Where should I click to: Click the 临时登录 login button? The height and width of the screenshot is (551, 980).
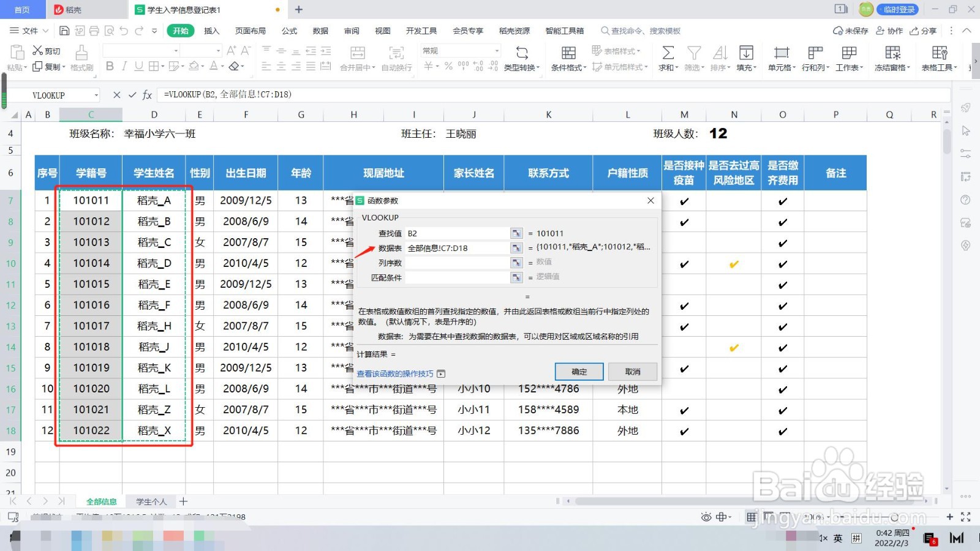pyautogui.click(x=898, y=9)
